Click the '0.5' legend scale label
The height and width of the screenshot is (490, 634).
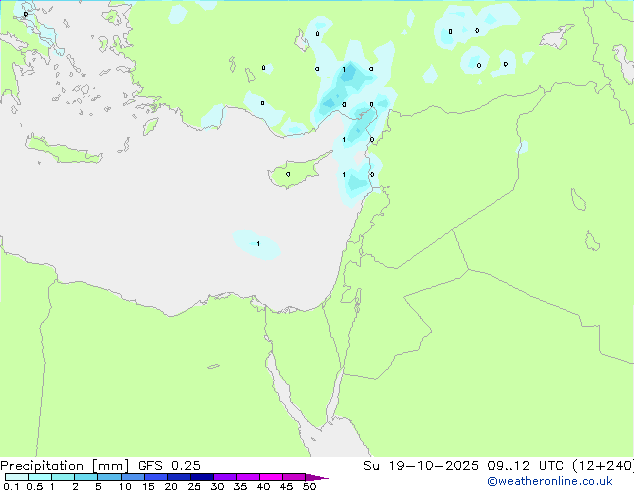pyautogui.click(x=34, y=486)
